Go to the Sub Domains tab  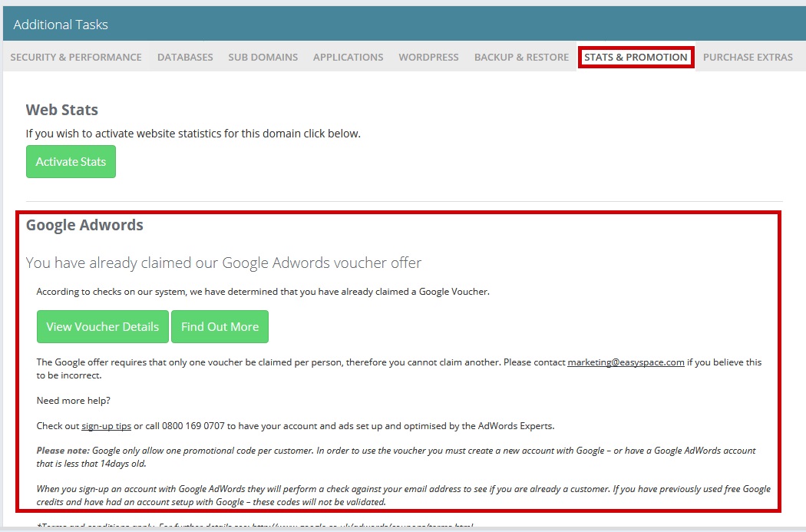(x=263, y=57)
